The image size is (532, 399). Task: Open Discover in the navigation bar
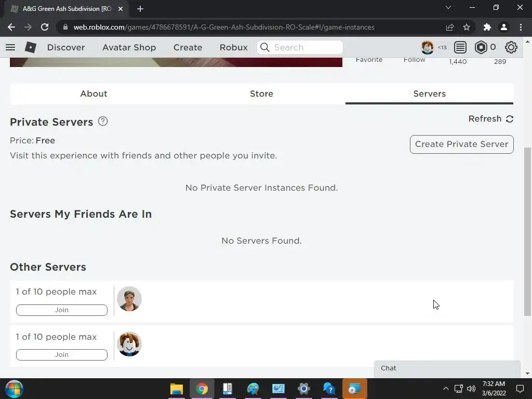(x=66, y=47)
